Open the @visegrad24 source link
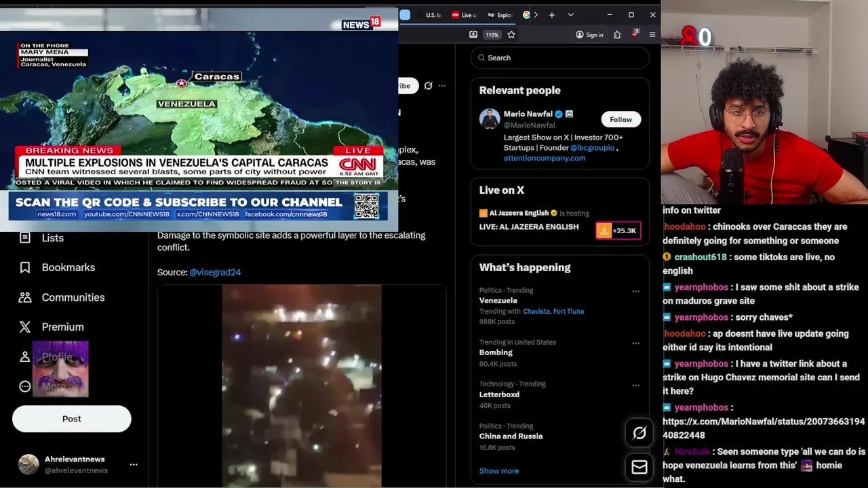The height and width of the screenshot is (488, 868). pyautogui.click(x=215, y=272)
